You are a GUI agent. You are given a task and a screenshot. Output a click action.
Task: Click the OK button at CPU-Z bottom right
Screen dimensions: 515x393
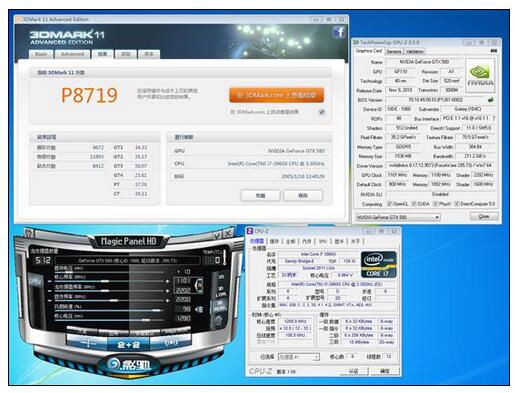point(385,371)
